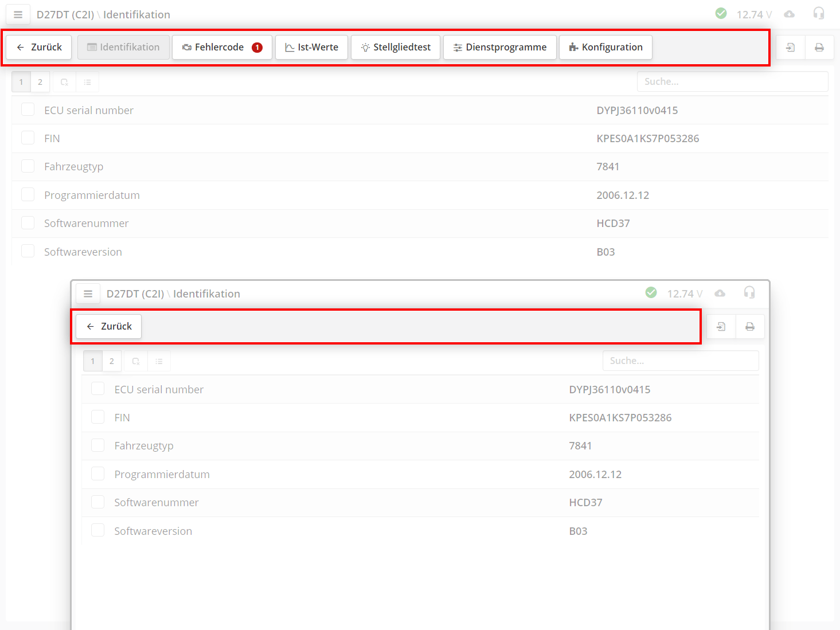Image resolution: width=840 pixels, height=630 pixels.
Task: Click the cloud download icon in the upper header
Action: click(x=789, y=14)
